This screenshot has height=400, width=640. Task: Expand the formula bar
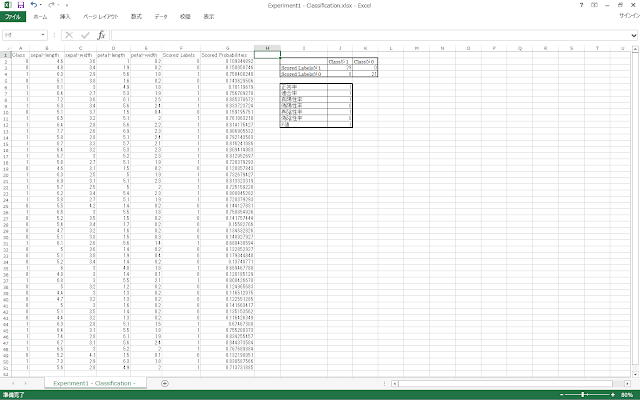634,34
